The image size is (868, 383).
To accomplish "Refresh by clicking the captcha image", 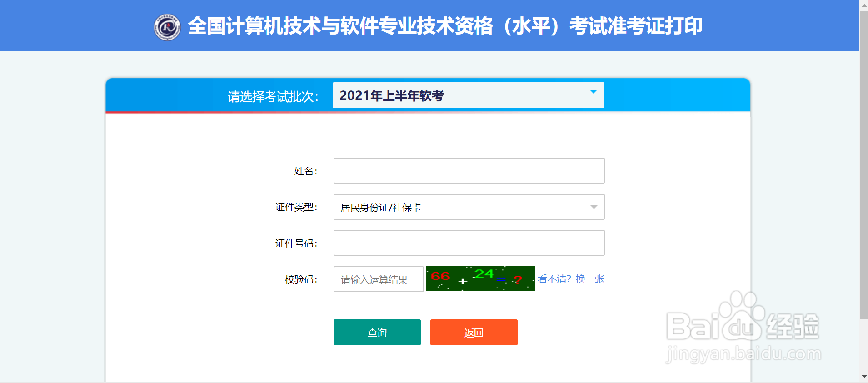I will tap(480, 279).
